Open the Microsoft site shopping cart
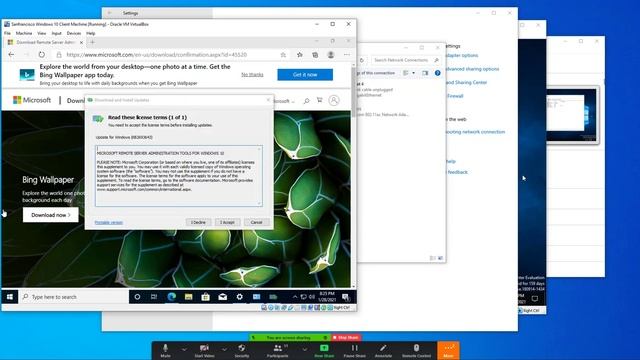 320,100
